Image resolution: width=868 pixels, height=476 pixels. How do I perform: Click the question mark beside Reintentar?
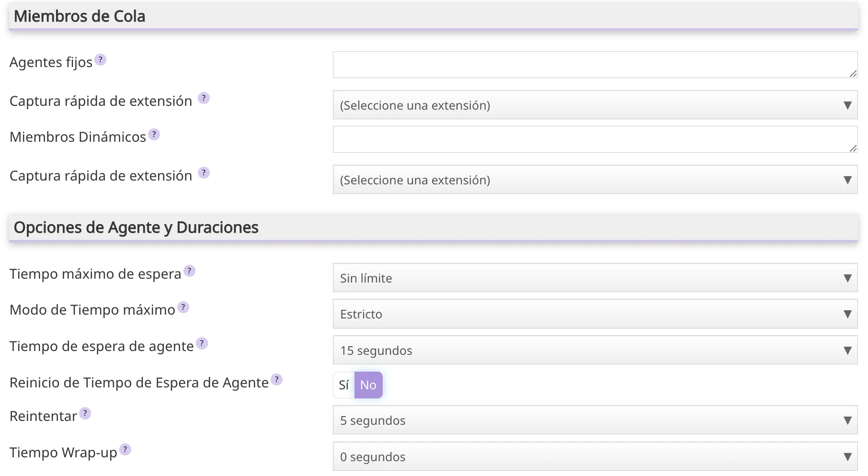tap(85, 413)
